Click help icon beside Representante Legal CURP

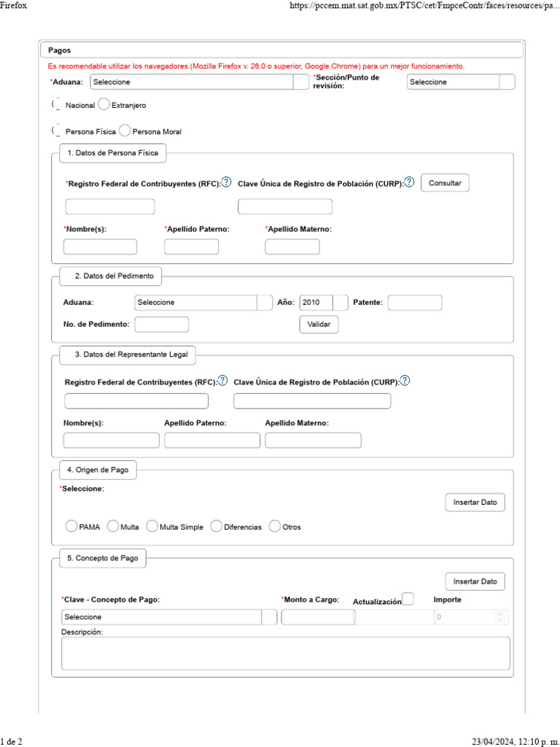pos(405,381)
